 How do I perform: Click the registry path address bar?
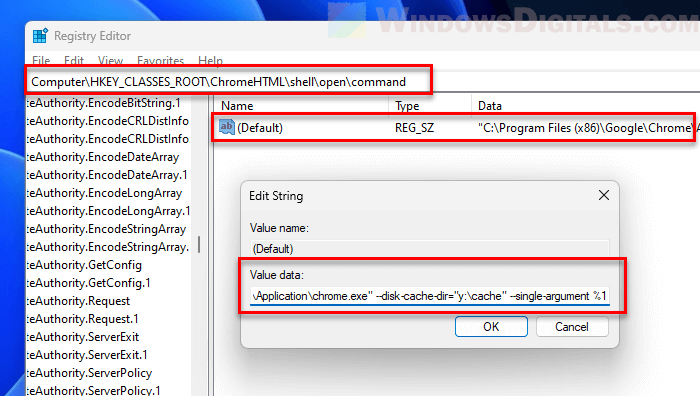point(229,82)
